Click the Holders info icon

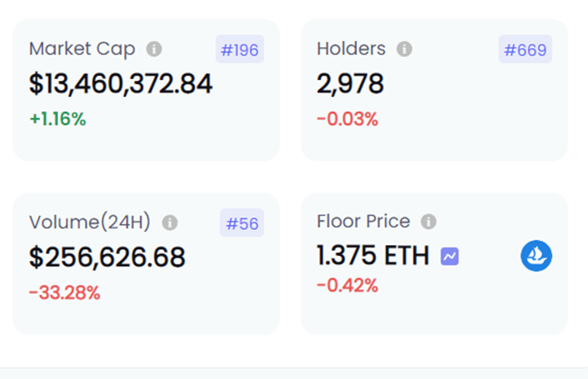[405, 49]
